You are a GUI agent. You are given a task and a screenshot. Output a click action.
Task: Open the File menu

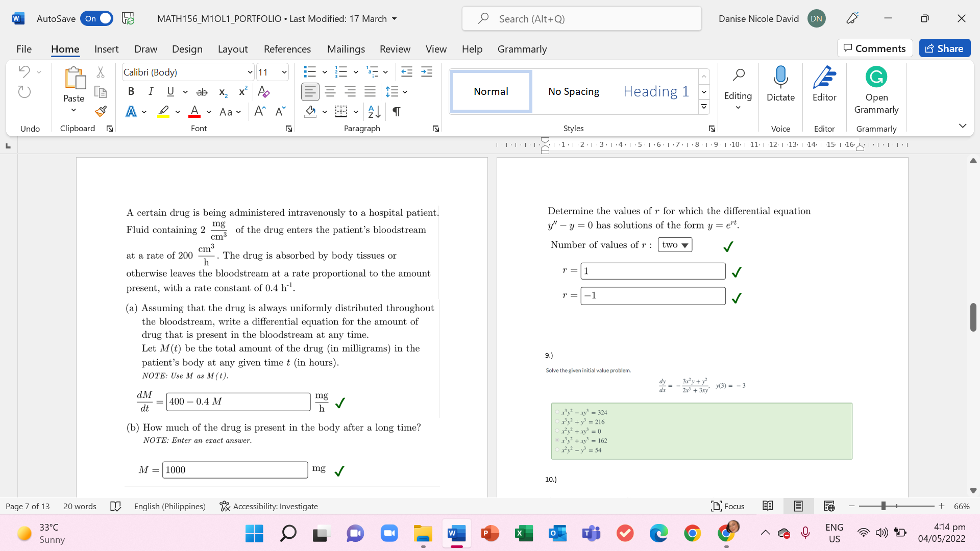click(24, 49)
